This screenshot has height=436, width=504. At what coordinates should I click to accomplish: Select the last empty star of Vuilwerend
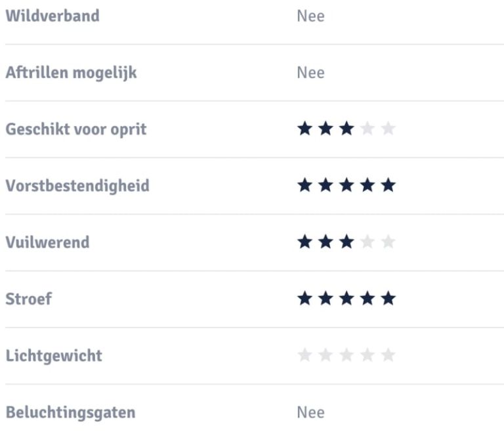tap(388, 242)
